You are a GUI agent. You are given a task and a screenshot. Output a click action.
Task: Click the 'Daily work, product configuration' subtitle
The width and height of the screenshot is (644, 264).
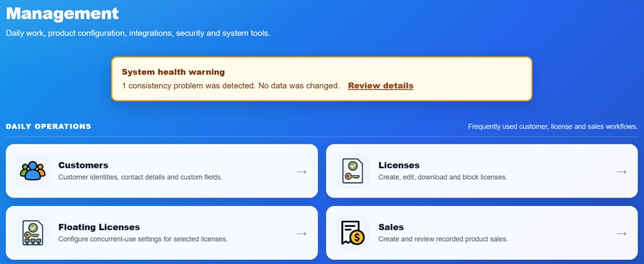(x=138, y=33)
